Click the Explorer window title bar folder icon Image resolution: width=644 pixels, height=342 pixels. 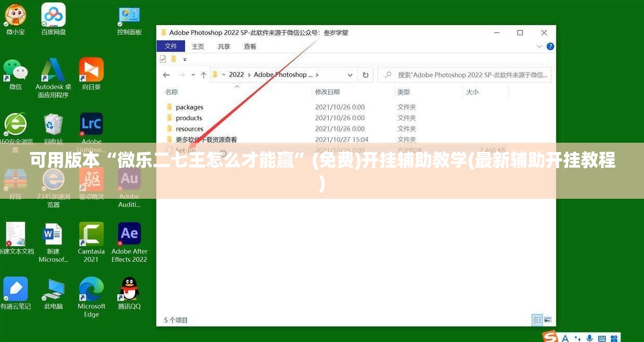pyautogui.click(x=164, y=32)
